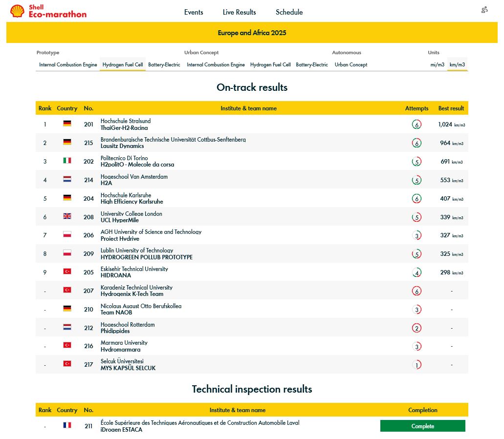Click Hogeschool Rotterdam entry

(x=128, y=324)
